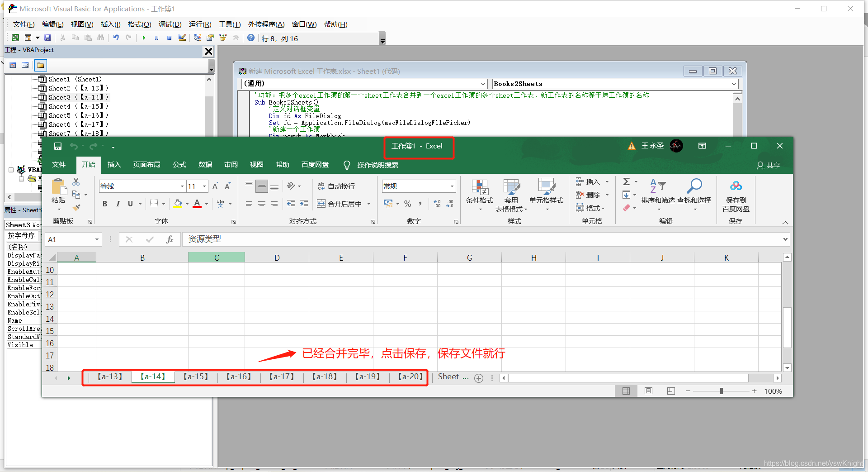The image size is (868, 472).
Task: Open the font size dropdown
Action: [204, 186]
